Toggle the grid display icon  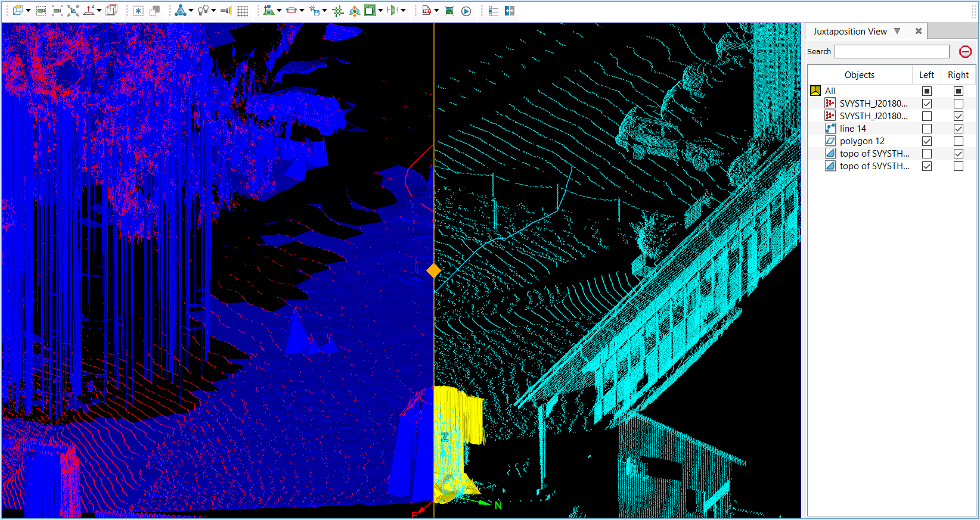(243, 11)
